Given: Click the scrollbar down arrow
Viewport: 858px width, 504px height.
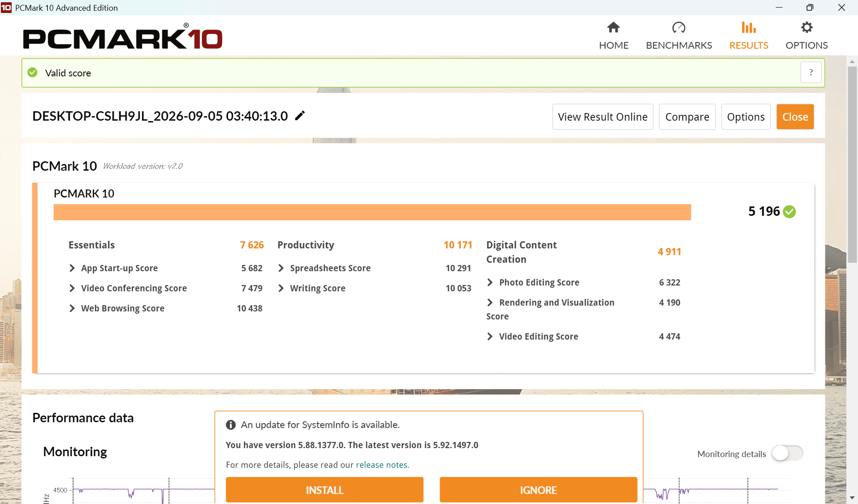Looking at the screenshot, I should (852, 498).
